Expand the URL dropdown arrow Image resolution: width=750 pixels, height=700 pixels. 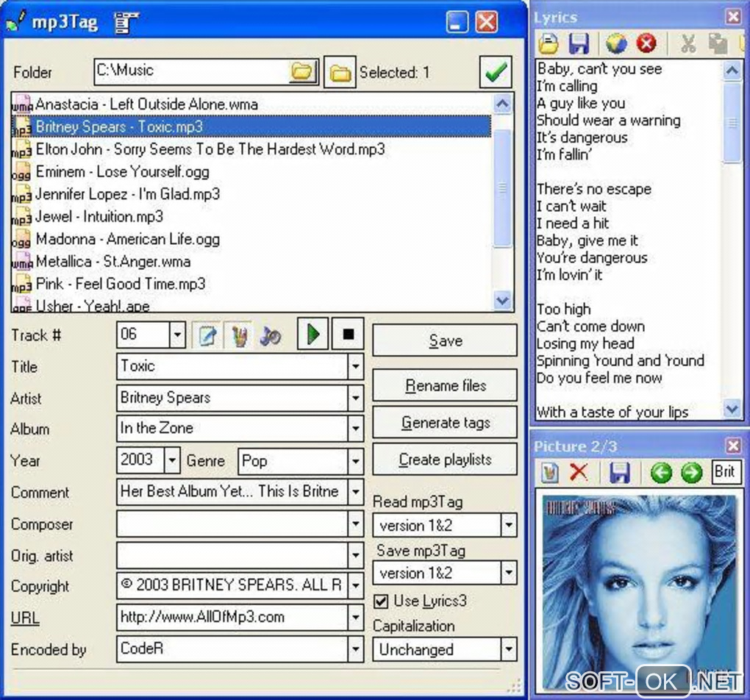(355, 617)
